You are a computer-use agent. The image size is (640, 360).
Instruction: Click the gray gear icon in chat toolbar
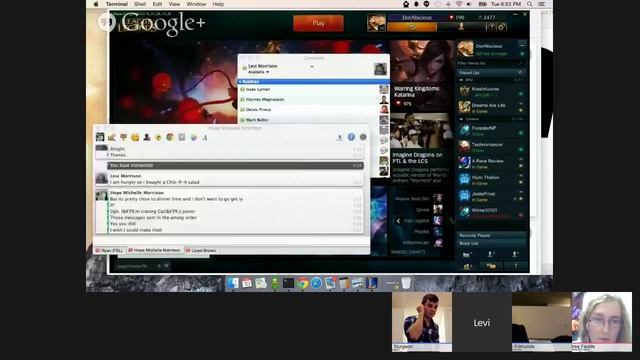point(363,137)
